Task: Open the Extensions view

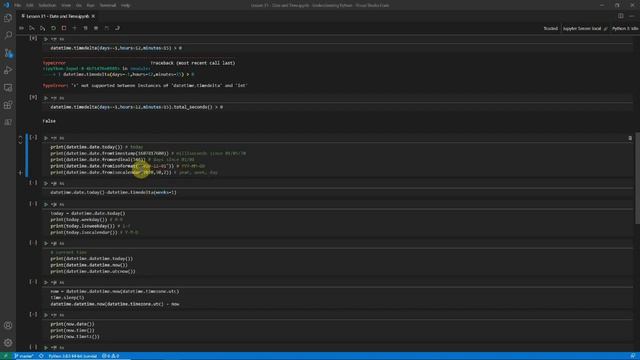Action: [8, 105]
